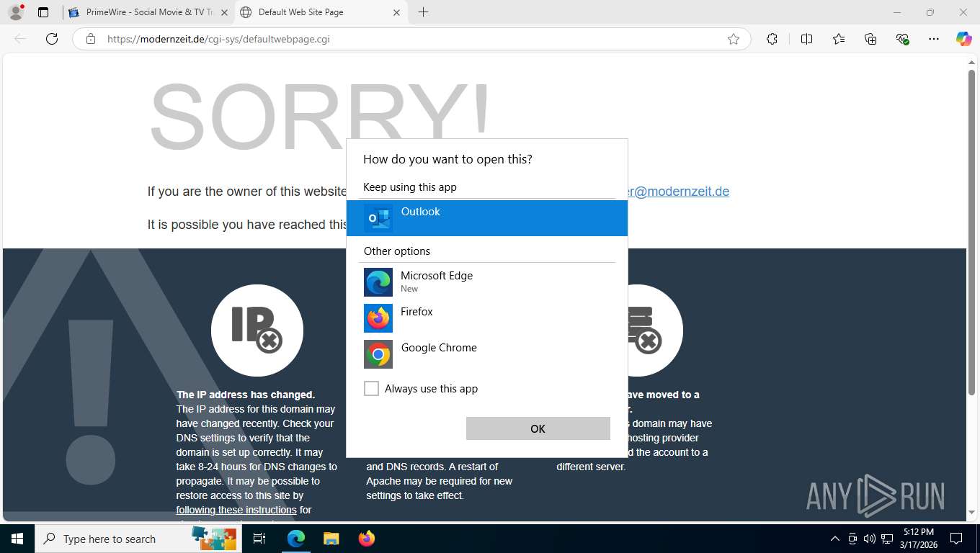Open the Windows Start menu
This screenshot has width=980, height=553.
pyautogui.click(x=17, y=539)
